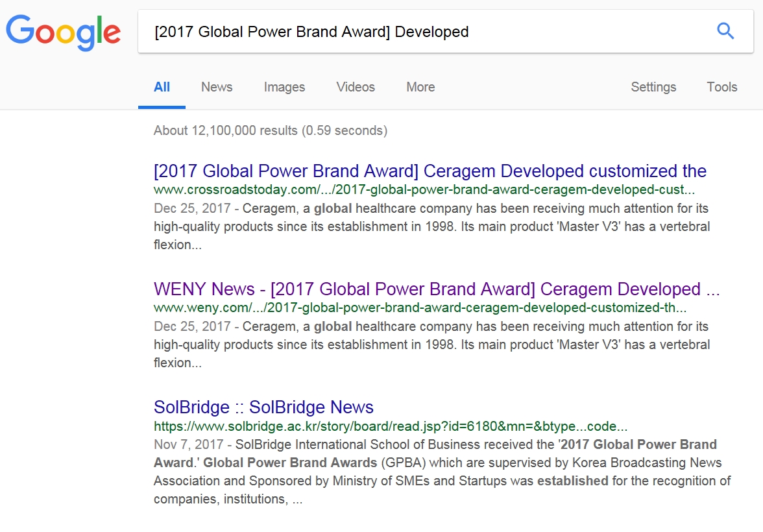Click the 'Nov 7, 2017' date text
Viewport: 763px width, 532px height.
click(188, 444)
